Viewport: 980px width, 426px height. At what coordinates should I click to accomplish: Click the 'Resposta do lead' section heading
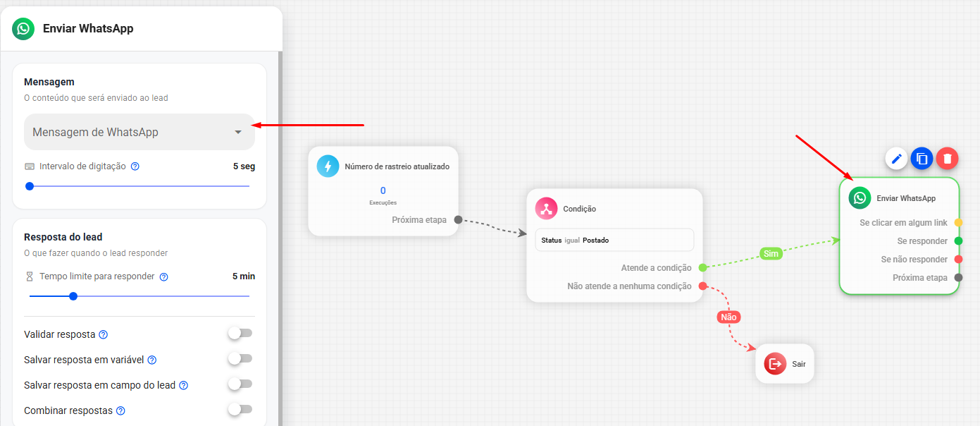click(x=63, y=237)
